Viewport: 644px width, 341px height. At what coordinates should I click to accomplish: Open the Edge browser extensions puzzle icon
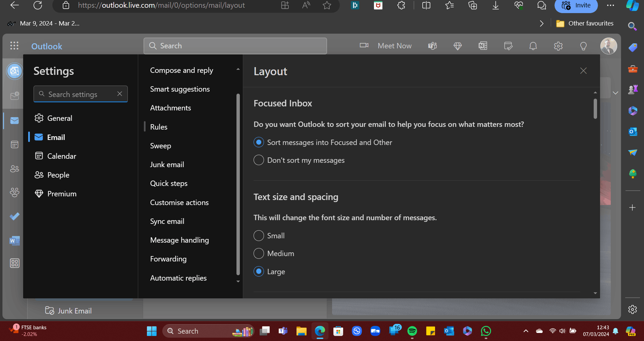point(401,5)
